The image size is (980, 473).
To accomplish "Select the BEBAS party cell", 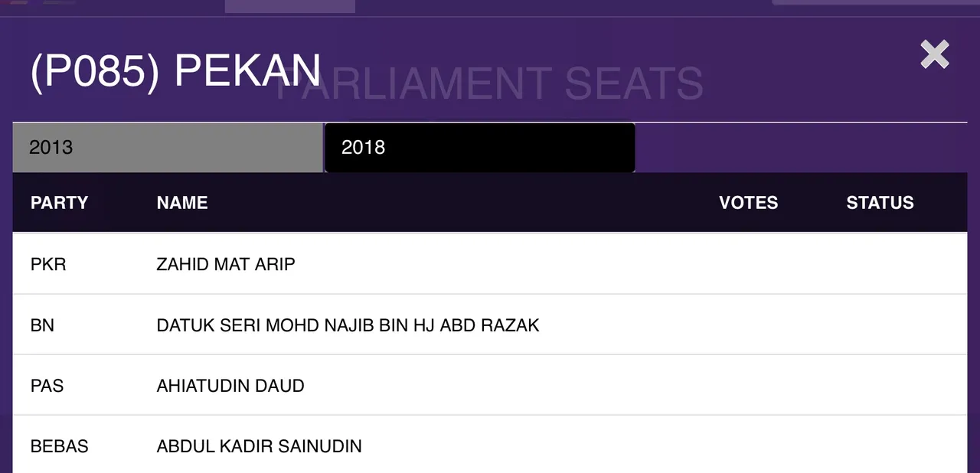I will pos(59,446).
